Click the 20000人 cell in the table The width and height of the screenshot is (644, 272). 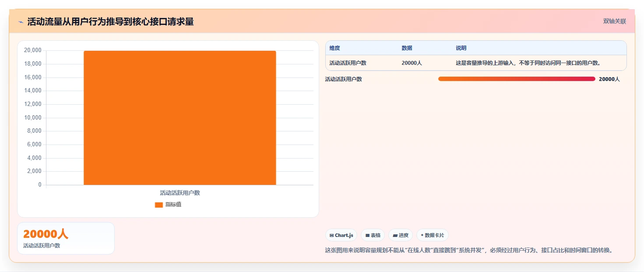412,63
